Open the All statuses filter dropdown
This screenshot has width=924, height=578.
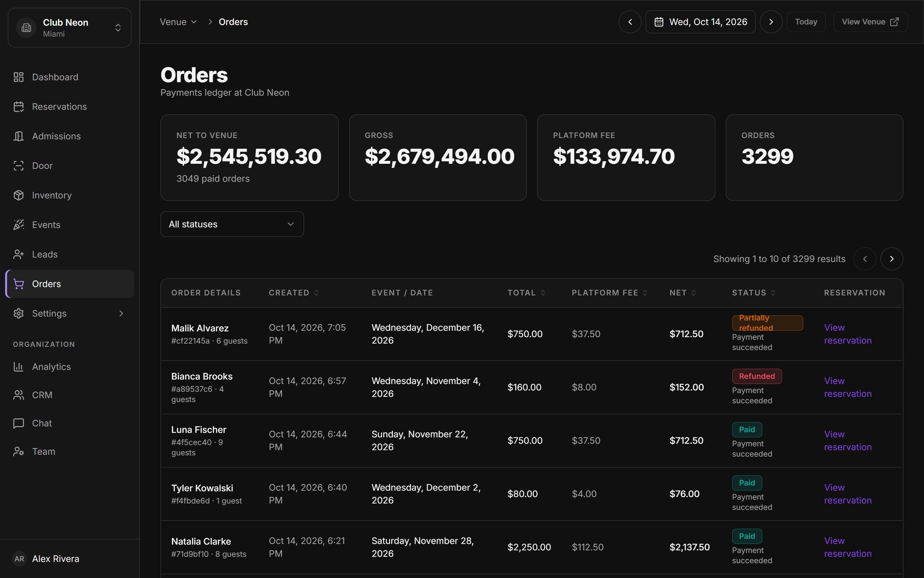click(x=232, y=224)
